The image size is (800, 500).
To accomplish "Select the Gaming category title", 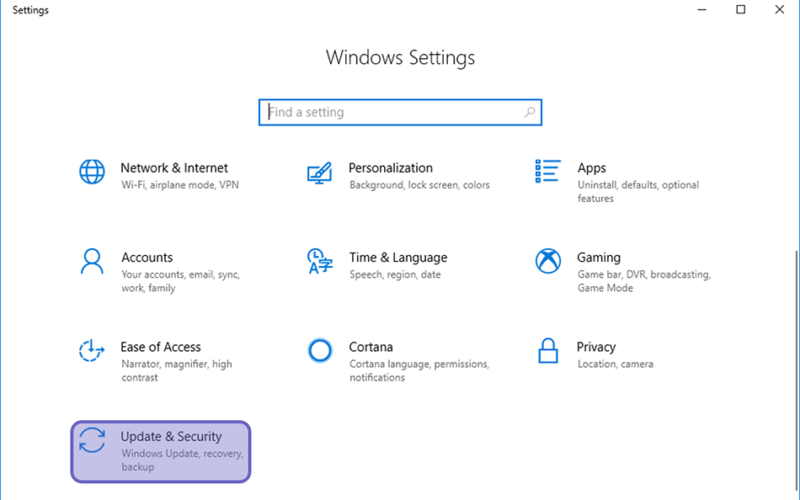I will click(598, 258).
